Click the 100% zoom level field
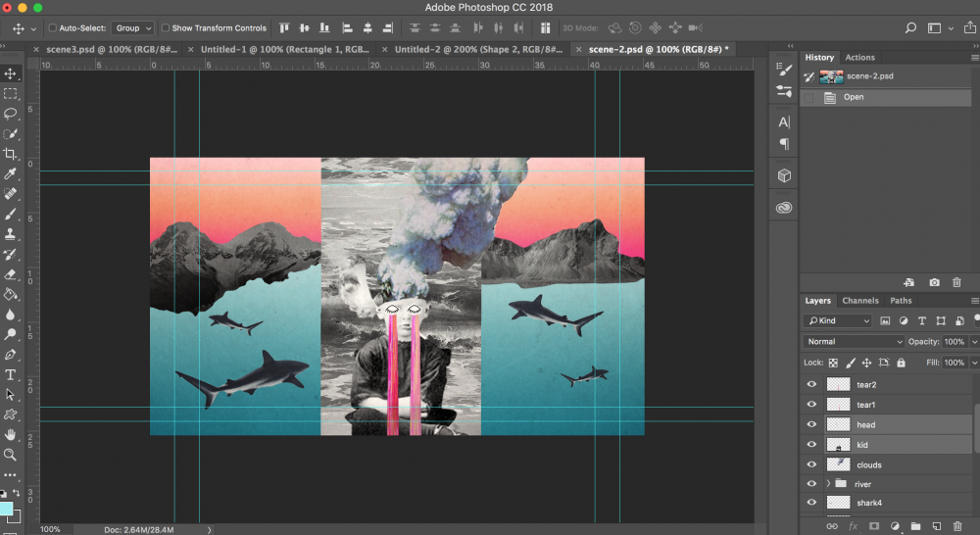Image resolution: width=980 pixels, height=535 pixels. pos(51,529)
